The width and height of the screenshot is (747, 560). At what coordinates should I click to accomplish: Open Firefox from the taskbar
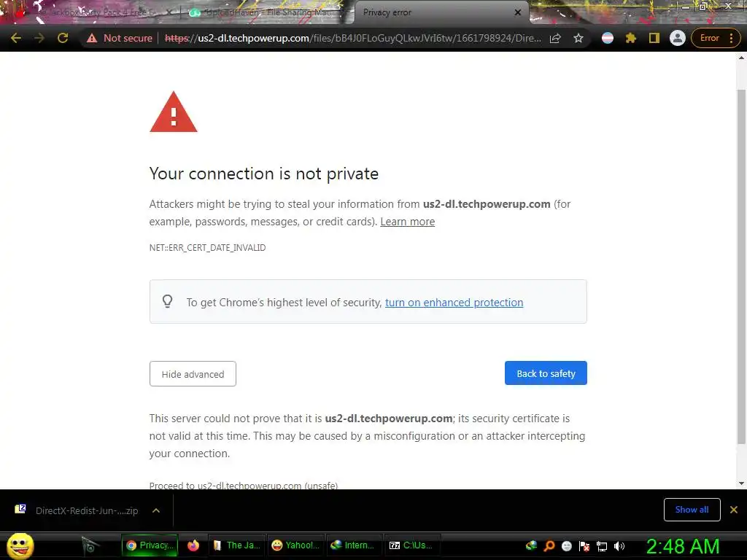click(x=193, y=545)
